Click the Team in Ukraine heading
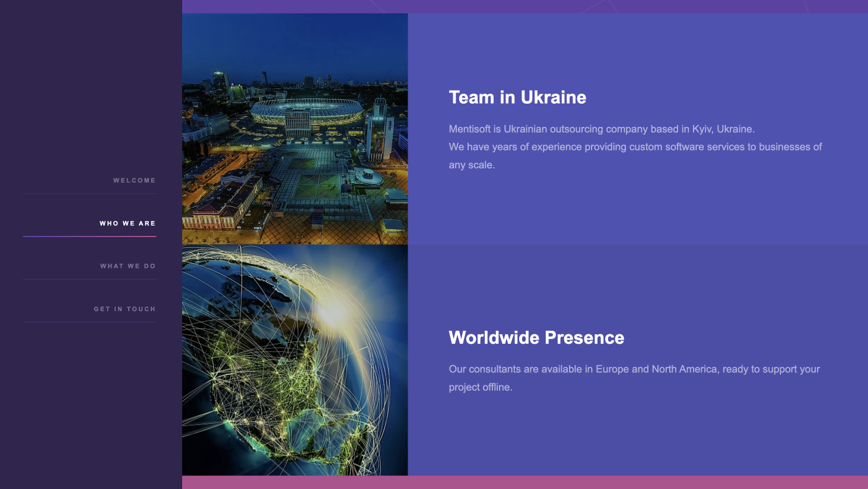Viewport: 868px width, 489px height. point(517,97)
